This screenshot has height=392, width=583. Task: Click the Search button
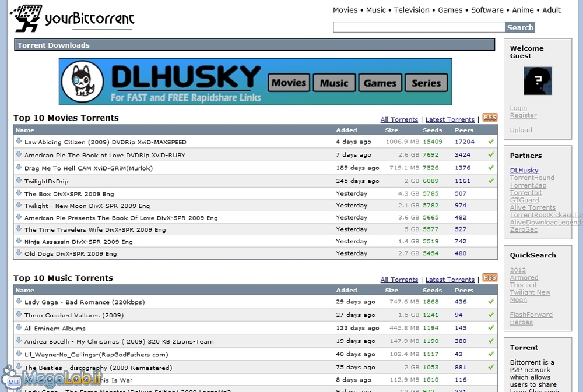[520, 27]
